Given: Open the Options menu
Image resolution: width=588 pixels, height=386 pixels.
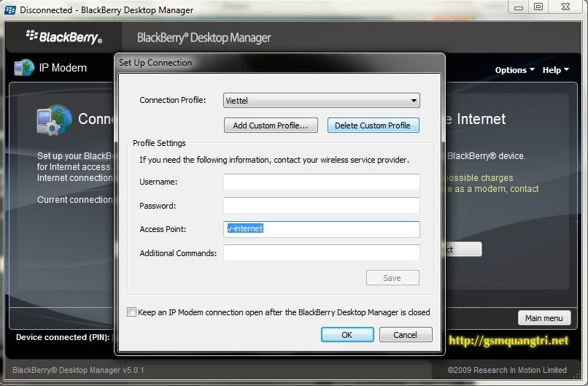Looking at the screenshot, I should click(514, 70).
